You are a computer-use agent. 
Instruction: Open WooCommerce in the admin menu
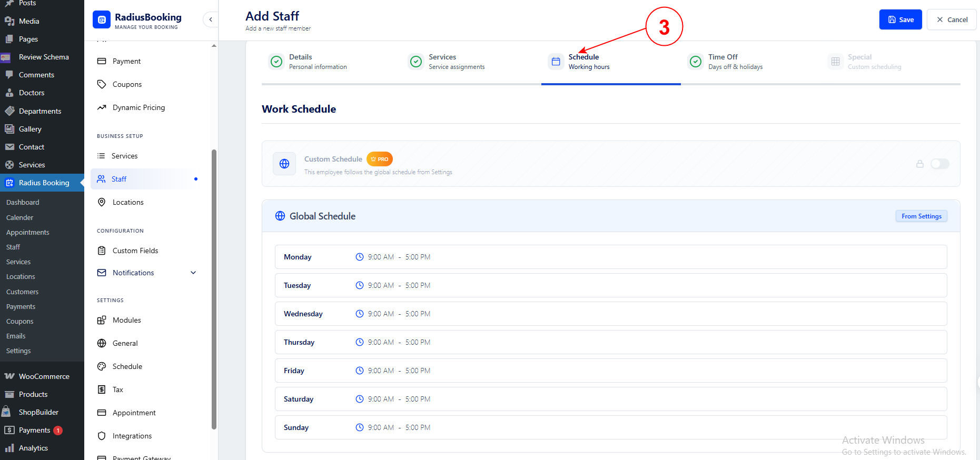42,376
